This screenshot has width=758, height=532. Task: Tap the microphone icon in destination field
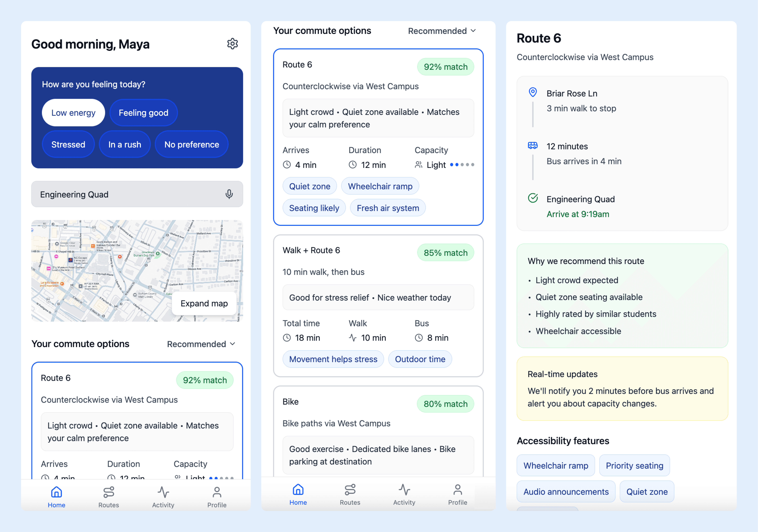pos(229,194)
